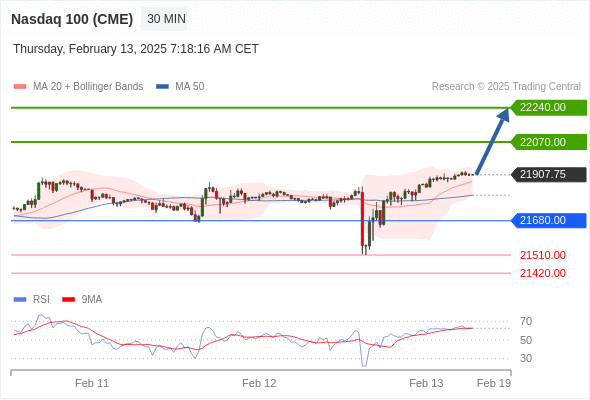Click the RSI 70 axis value
This screenshot has width=590, height=400.
[526, 321]
